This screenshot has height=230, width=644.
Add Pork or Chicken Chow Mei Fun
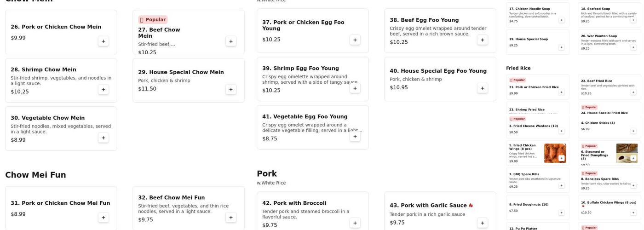[x=103, y=218]
